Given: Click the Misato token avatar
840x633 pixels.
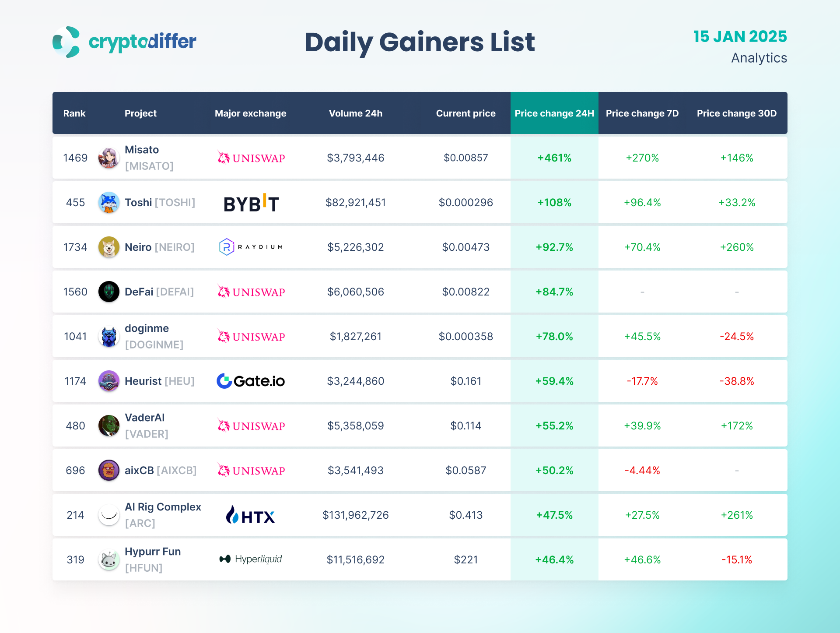Looking at the screenshot, I should (x=108, y=158).
